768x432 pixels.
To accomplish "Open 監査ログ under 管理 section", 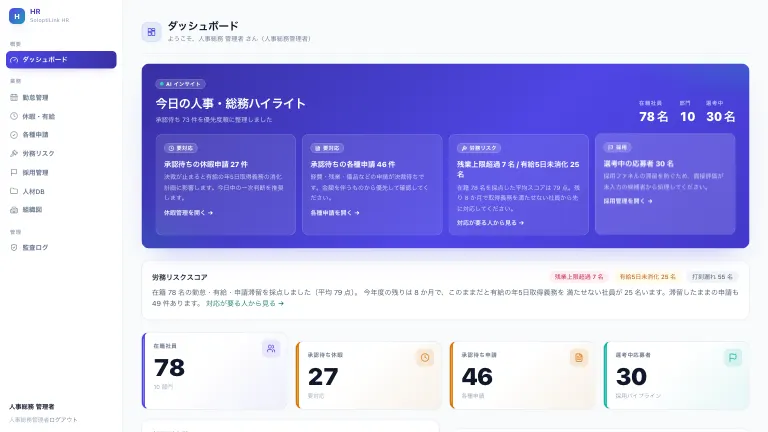I will [61, 247].
